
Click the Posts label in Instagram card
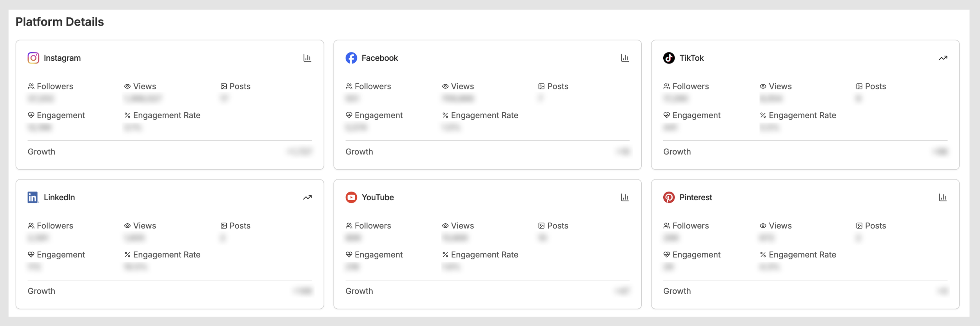(240, 86)
